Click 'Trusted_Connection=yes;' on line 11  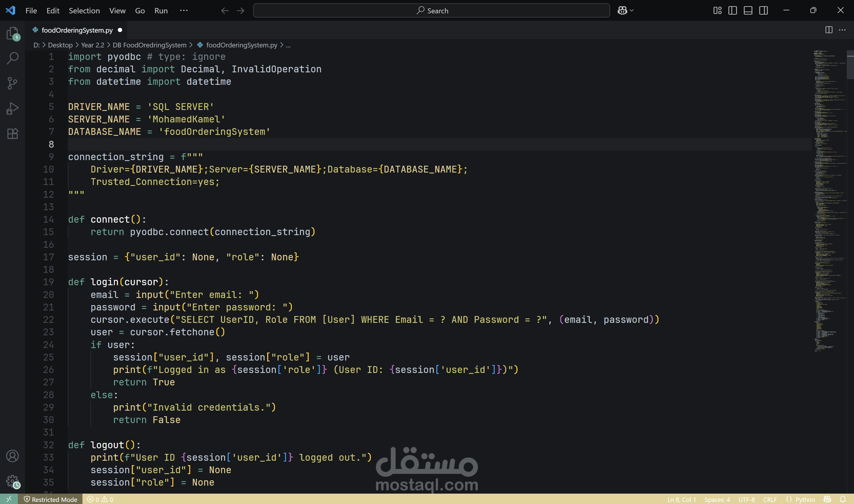tap(155, 182)
